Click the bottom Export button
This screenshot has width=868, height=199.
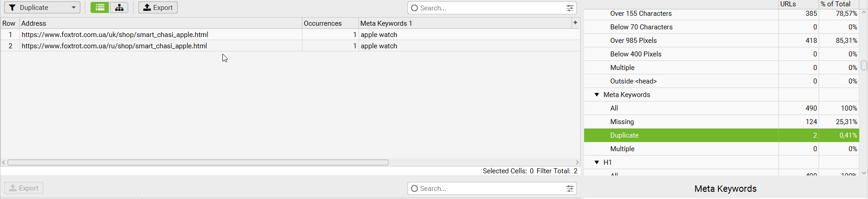[24, 188]
